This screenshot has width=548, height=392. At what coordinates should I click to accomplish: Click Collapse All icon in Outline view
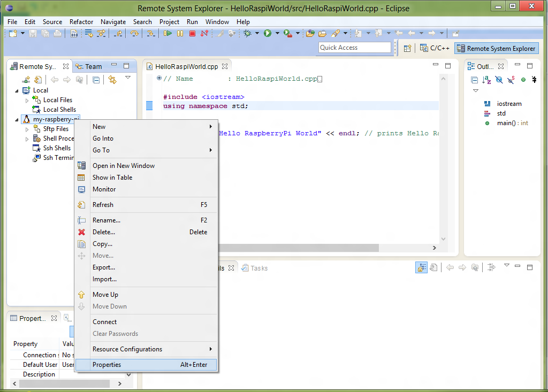475,80
